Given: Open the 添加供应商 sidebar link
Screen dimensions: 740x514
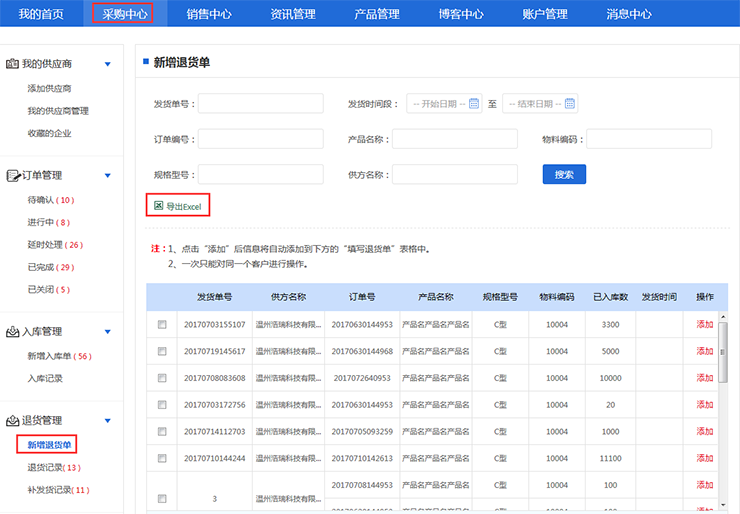Looking at the screenshot, I should 49,88.
